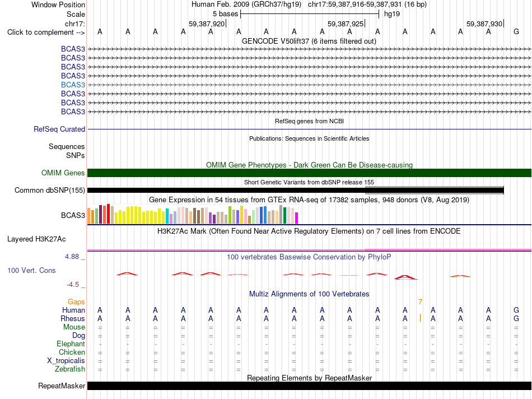532x399 pixels.
Task: Click the orange insertion bar in Rhesus row
Action: 420,318
